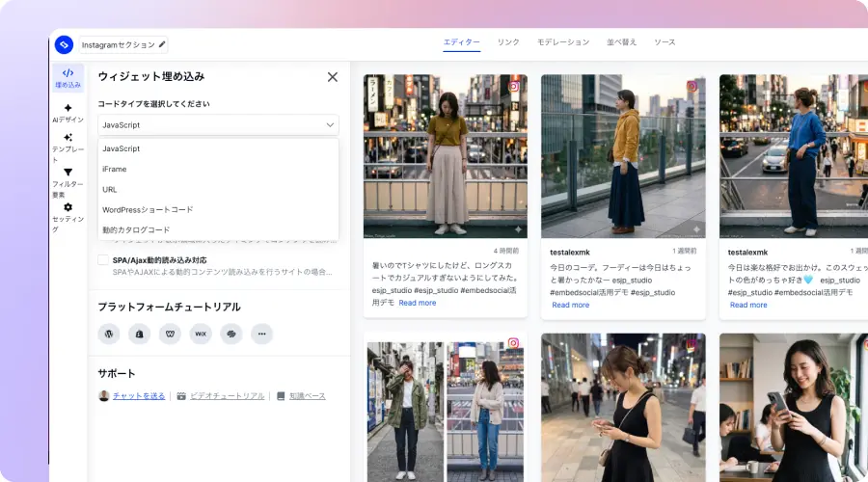Click the サポート heading

tap(117, 373)
